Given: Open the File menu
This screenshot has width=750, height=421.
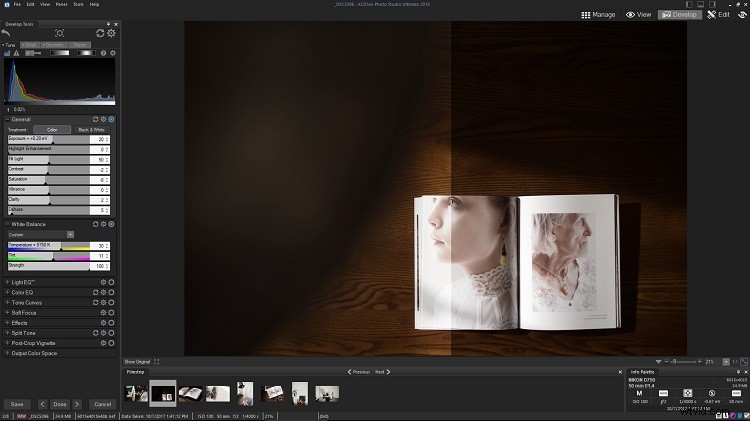Looking at the screenshot, I should [x=17, y=4].
